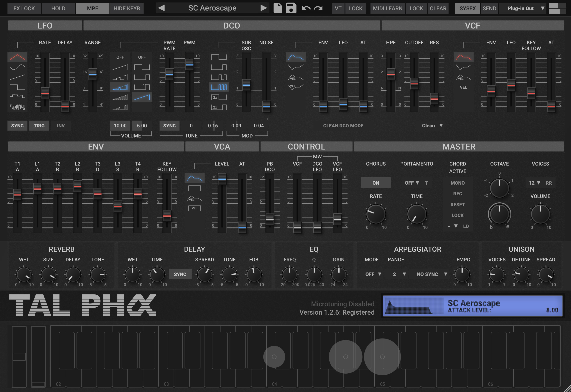
Task: Click the redo arrow icon
Action: point(318,8)
